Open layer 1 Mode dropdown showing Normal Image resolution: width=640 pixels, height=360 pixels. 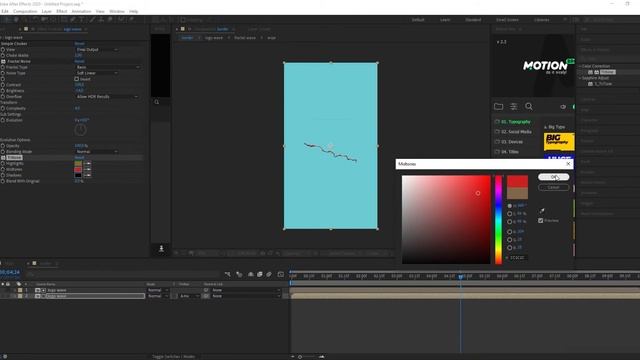tap(158, 290)
